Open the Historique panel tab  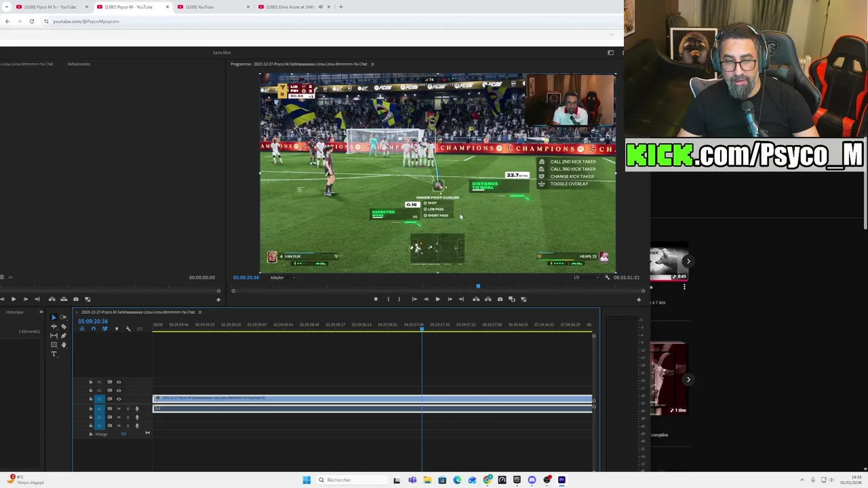point(14,312)
